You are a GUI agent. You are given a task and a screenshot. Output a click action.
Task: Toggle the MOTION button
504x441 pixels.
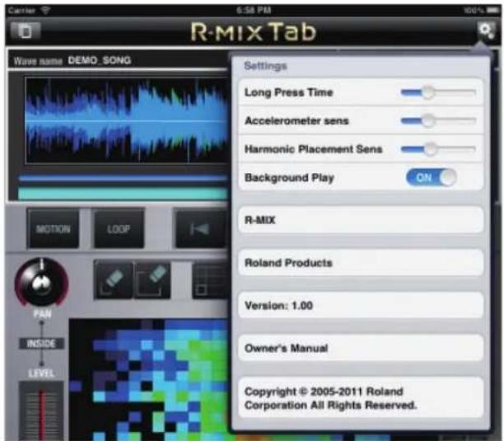(x=53, y=228)
